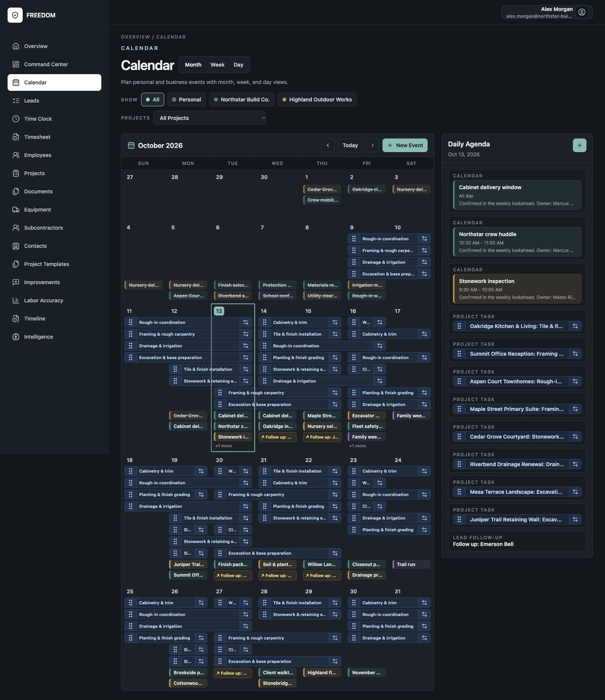
Task: Open Leads in the sidebar
Action: pos(54,101)
